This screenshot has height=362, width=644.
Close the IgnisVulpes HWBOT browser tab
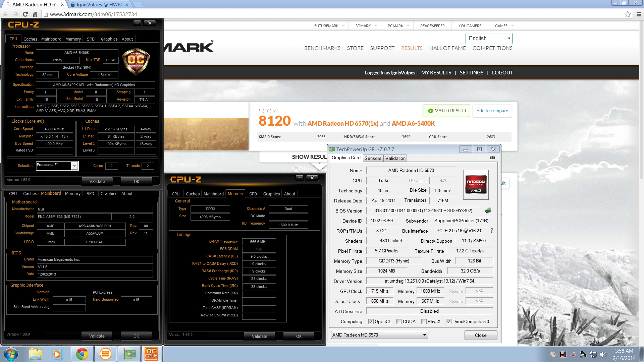127,5
